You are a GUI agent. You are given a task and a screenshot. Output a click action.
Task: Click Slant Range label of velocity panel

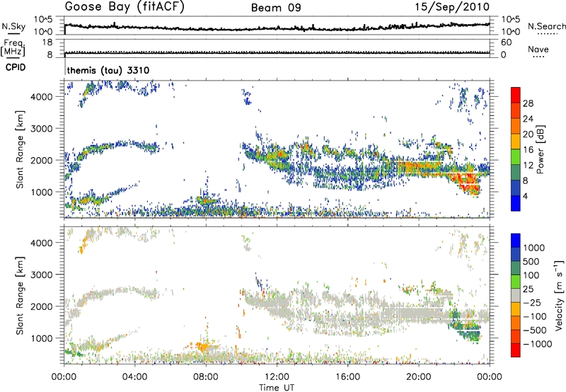click(20, 295)
